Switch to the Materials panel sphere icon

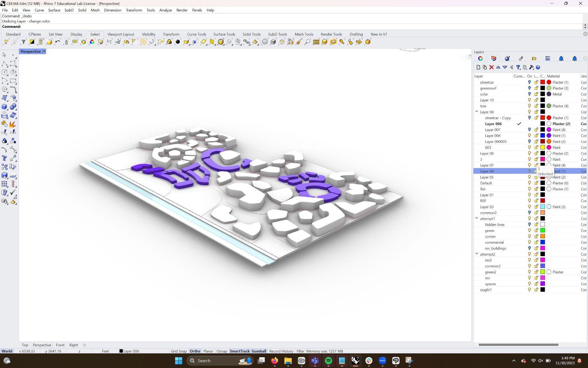click(x=507, y=58)
